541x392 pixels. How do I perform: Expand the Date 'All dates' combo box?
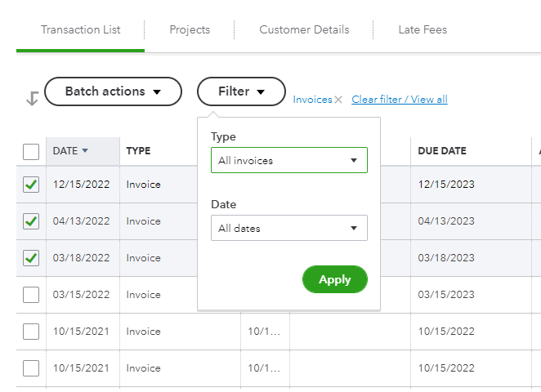(x=288, y=229)
